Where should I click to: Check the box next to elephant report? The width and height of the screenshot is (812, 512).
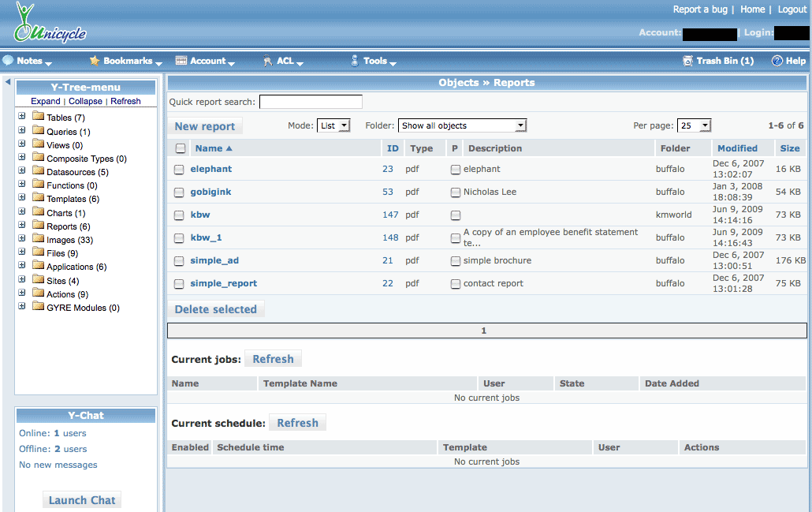(x=180, y=170)
